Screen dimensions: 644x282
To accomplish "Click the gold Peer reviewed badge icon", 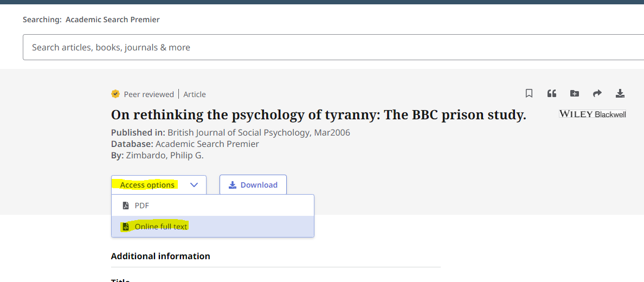I will pos(115,94).
